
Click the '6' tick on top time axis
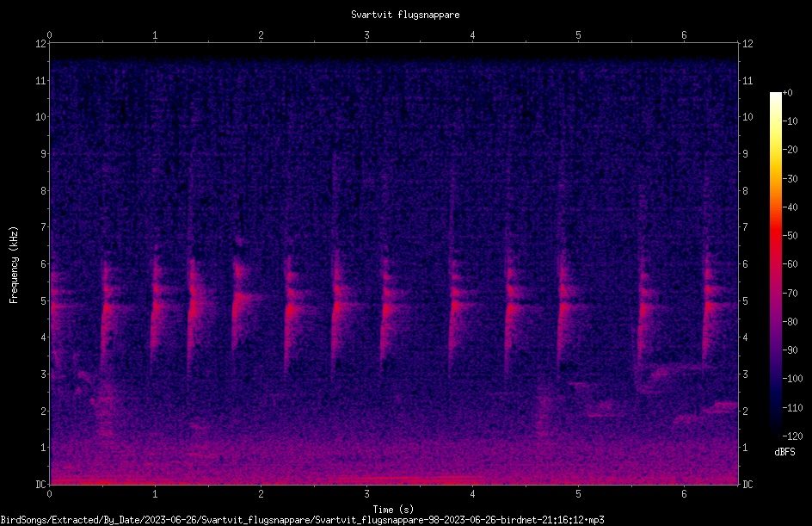[x=684, y=35]
